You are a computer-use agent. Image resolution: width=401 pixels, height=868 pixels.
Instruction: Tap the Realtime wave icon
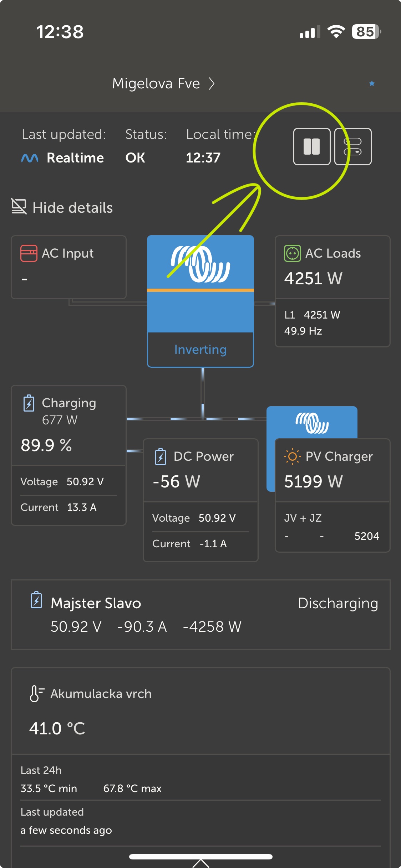[30, 157]
